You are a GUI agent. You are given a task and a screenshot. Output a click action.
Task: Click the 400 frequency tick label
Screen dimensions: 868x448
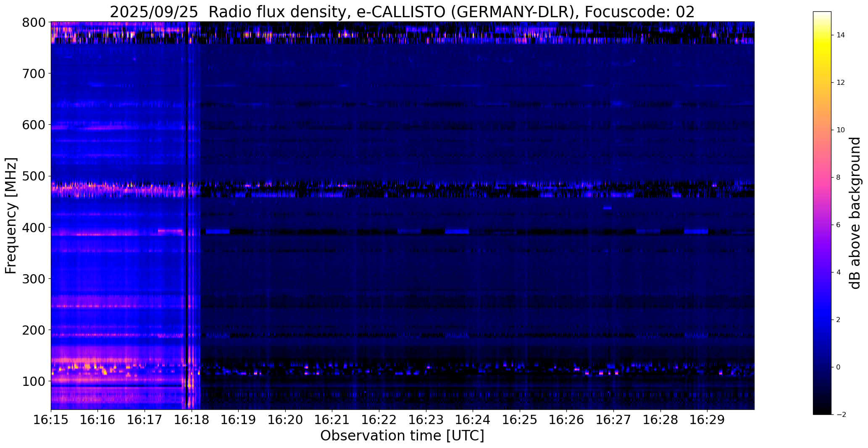(33, 227)
